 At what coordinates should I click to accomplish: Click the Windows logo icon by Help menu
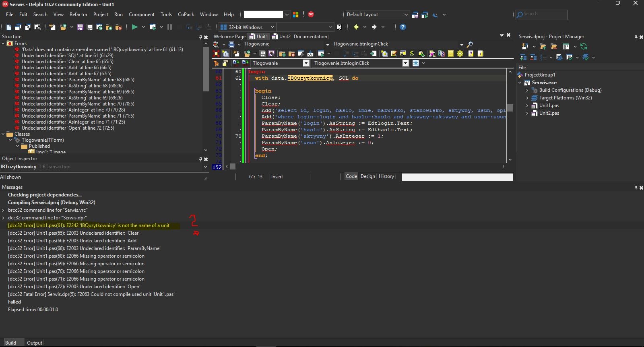click(295, 14)
